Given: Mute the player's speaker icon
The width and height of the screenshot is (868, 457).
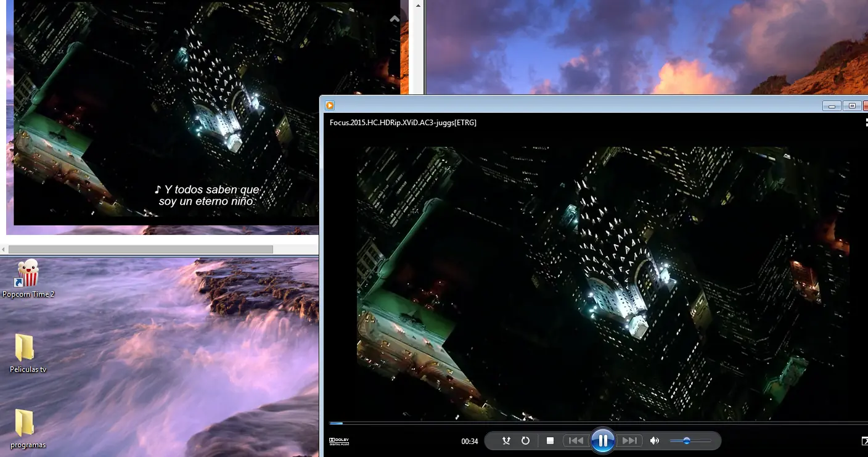Looking at the screenshot, I should tap(655, 441).
